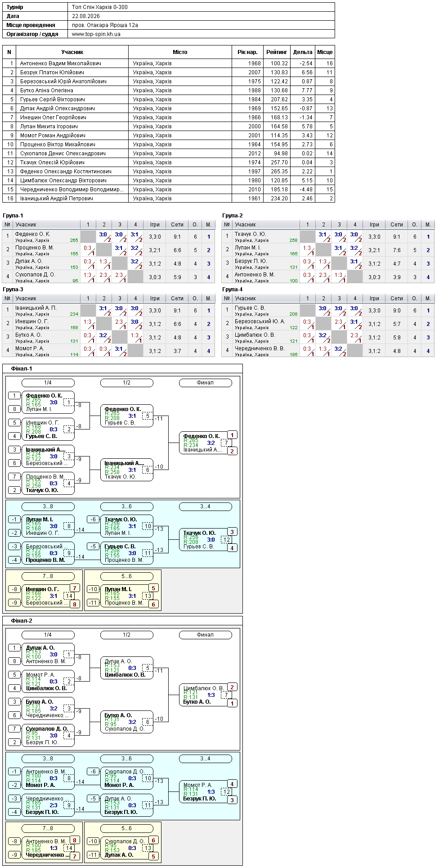Click Гурьев С. В. row in Група-4

(327, 310)
